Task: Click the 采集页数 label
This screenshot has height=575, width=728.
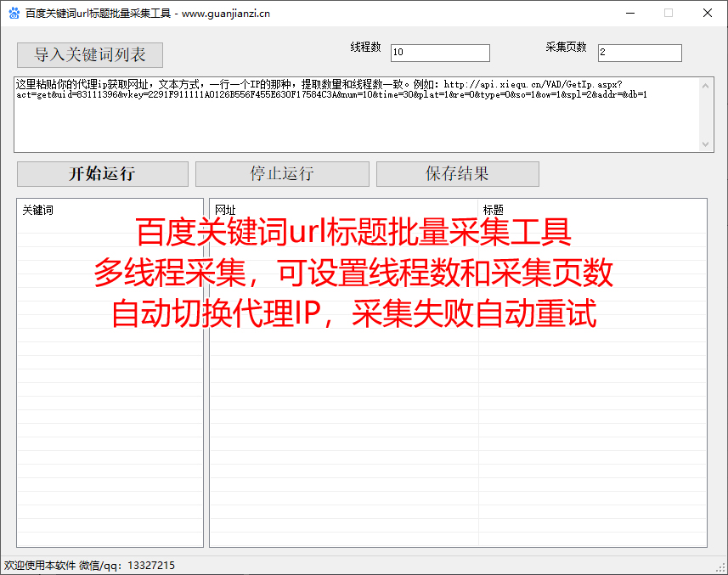Action: [566, 47]
